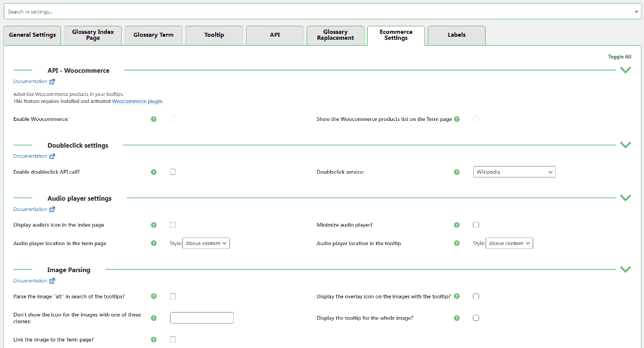The width and height of the screenshot is (644, 348).
Task: Click help icon for Doubleclick service
Action: point(457,172)
